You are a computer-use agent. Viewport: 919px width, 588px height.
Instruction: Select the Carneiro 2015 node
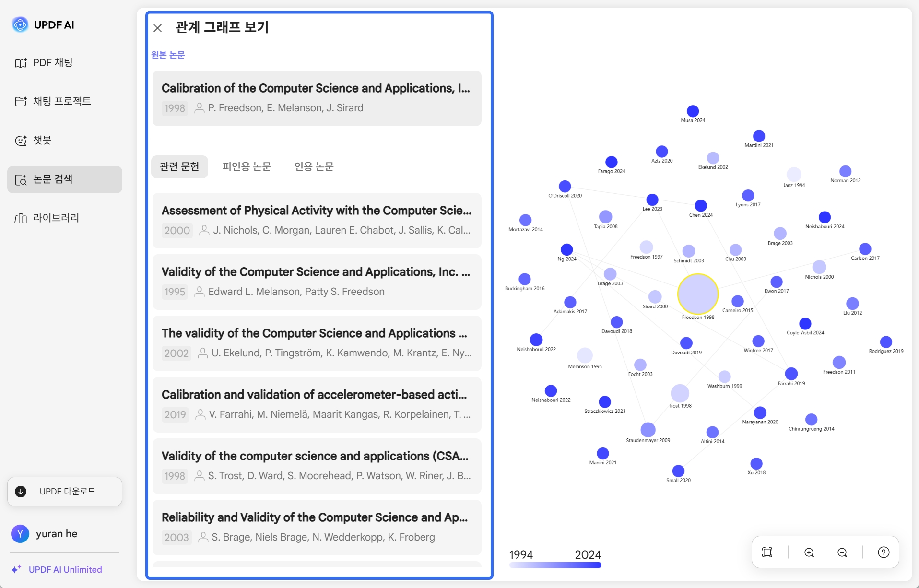coord(738,301)
